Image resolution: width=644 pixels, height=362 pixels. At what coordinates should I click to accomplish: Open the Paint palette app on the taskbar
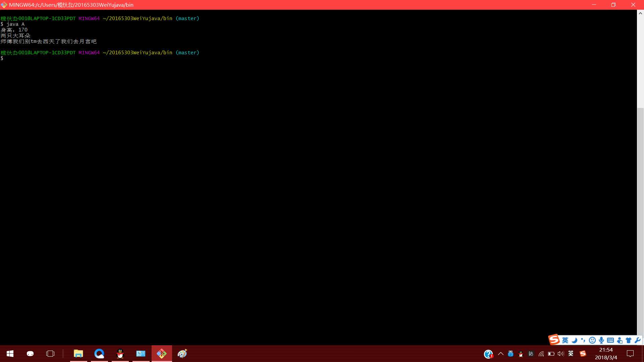tap(182, 354)
